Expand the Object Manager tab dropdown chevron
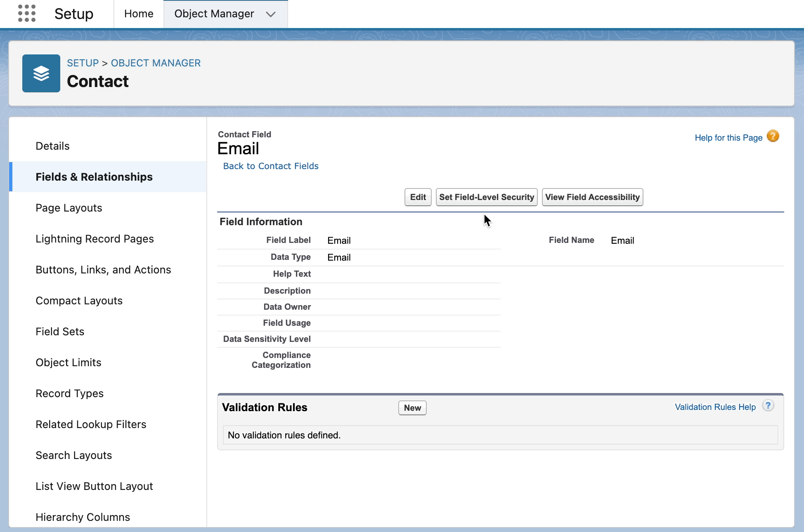 (x=271, y=14)
